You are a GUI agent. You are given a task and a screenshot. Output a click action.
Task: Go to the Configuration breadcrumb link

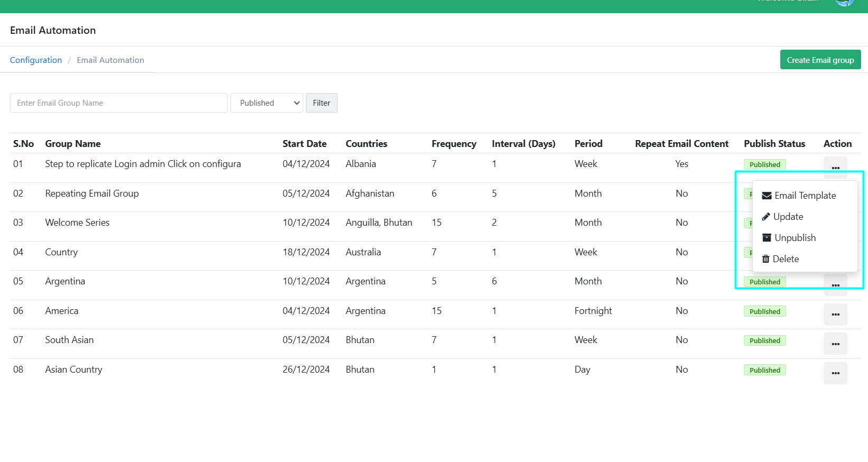point(36,60)
